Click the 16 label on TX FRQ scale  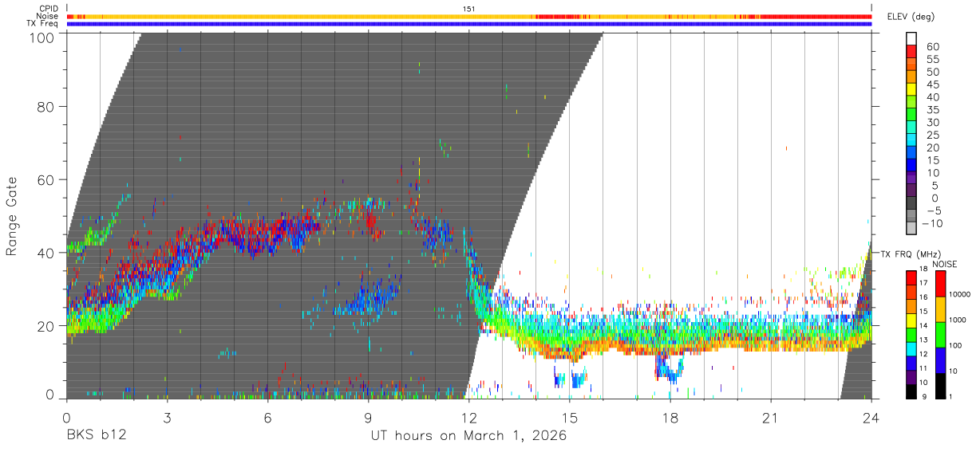925,298
